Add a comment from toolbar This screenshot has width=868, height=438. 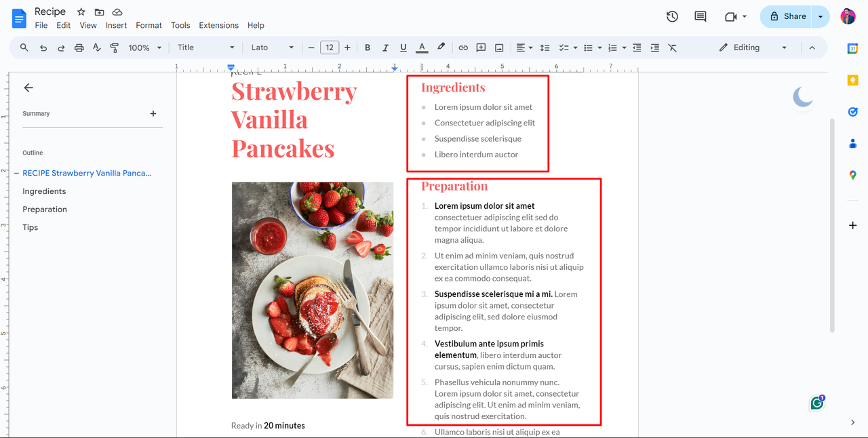pyautogui.click(x=481, y=47)
